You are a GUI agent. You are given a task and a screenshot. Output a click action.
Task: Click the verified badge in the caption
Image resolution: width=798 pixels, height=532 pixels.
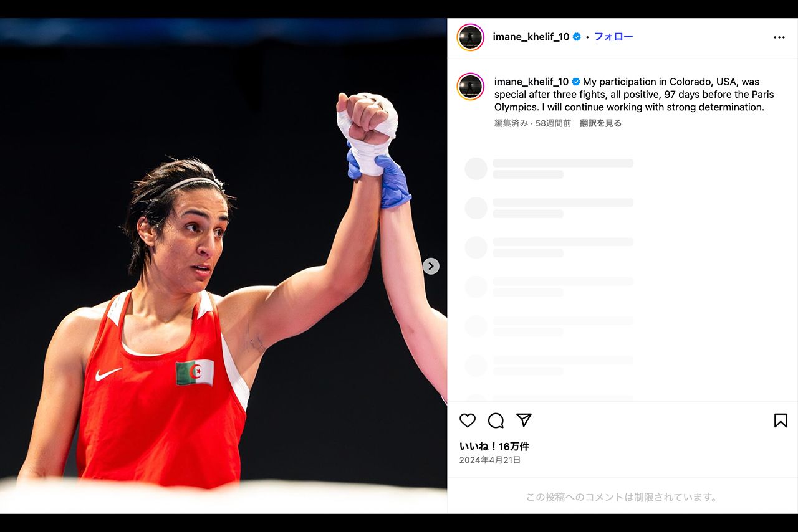click(576, 82)
